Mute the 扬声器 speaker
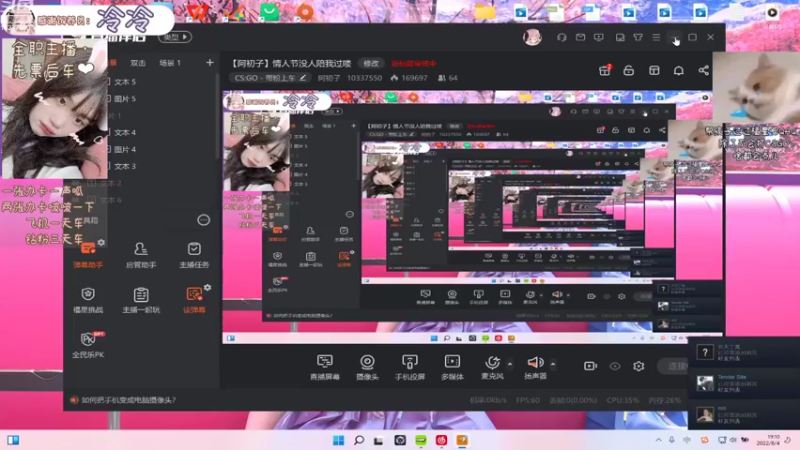Screen dimensions: 800x450 [535, 367]
